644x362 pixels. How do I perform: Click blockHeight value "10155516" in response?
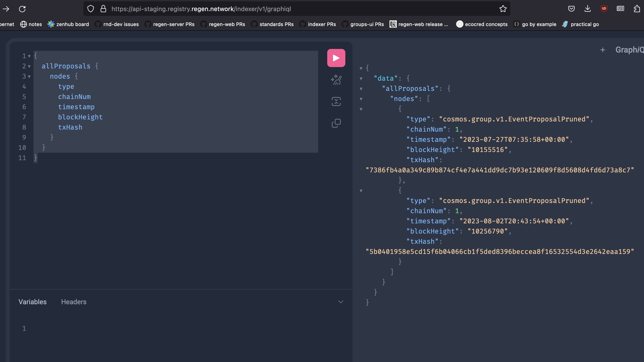[487, 150]
